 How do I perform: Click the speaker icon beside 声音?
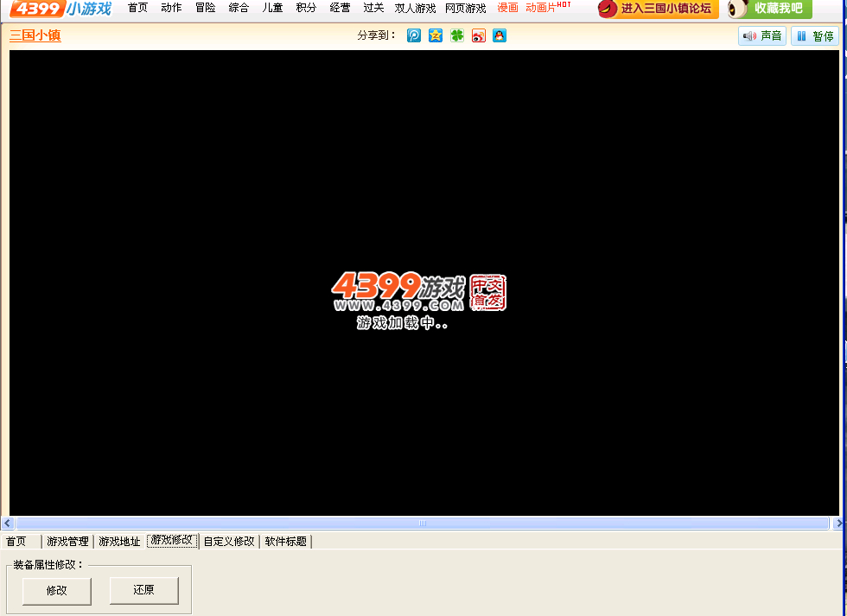[x=749, y=36]
